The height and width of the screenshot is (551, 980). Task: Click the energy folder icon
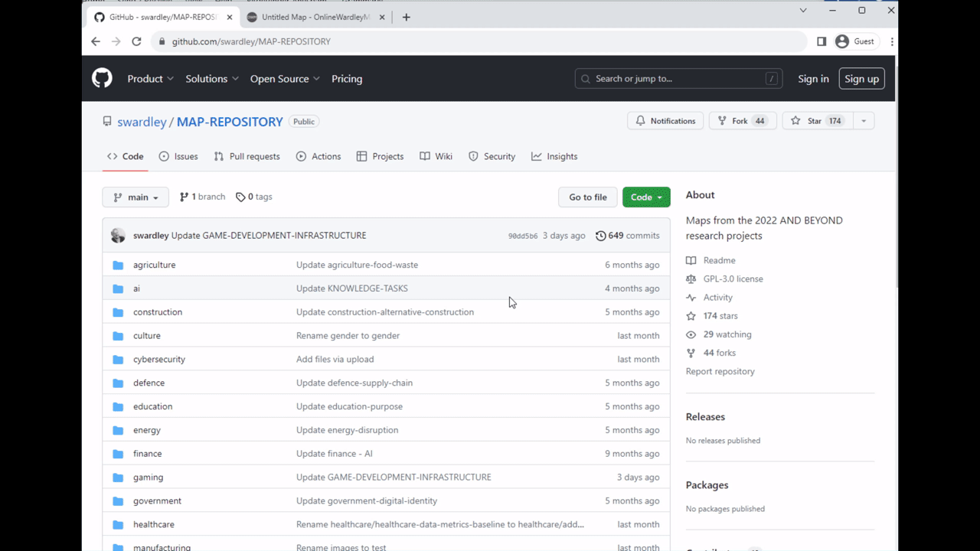[x=118, y=430]
